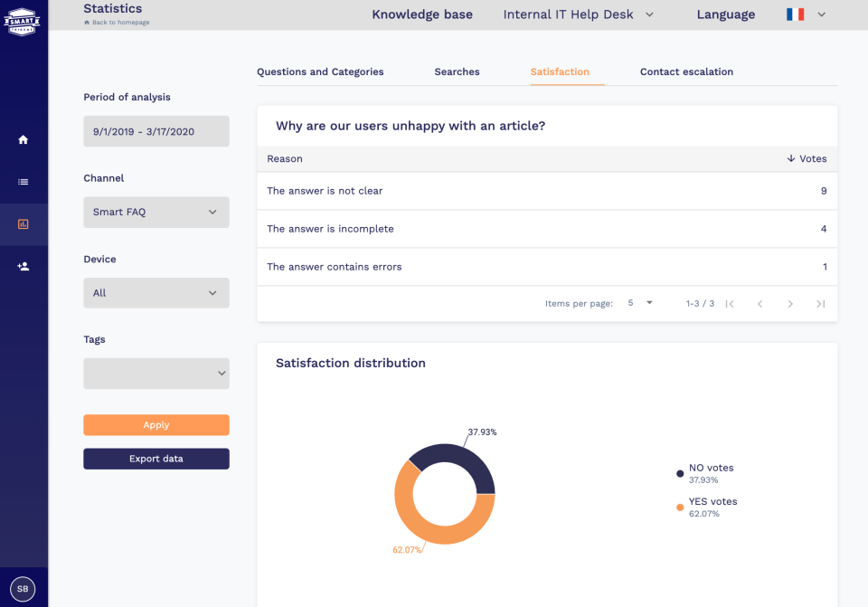Select the add-user icon in the sidebar

point(24,265)
